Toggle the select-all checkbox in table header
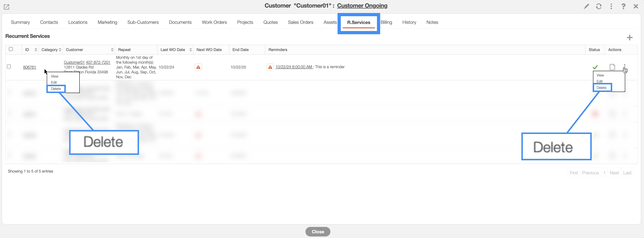 pos(11,49)
